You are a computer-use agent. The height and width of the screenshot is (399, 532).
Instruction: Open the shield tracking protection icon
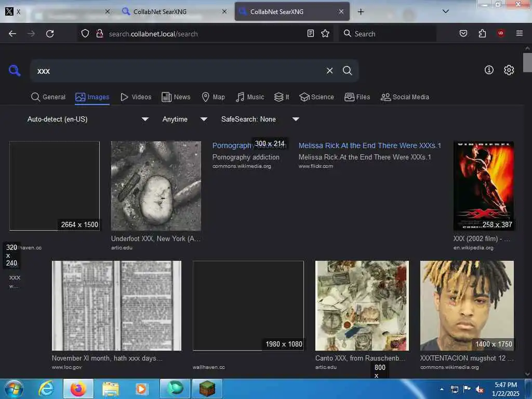[85, 34]
